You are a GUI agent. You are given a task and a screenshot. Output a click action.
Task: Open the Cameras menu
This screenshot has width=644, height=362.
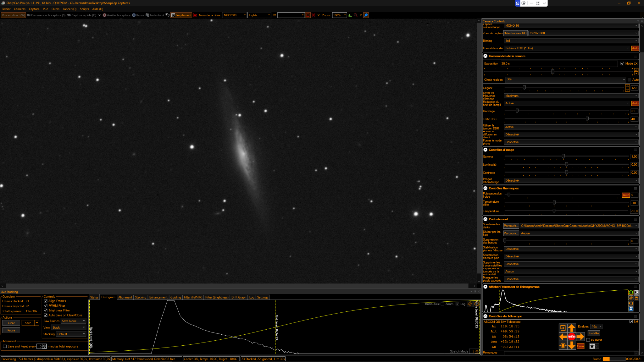pos(19,9)
